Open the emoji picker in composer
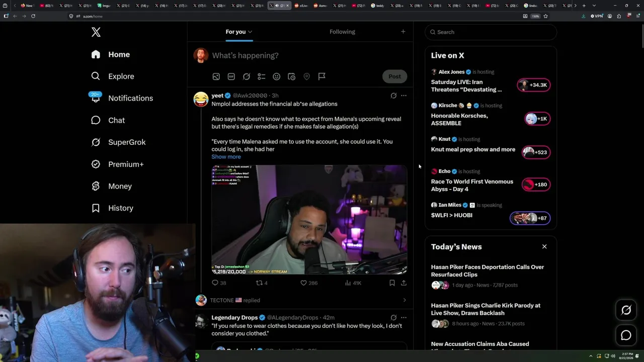The width and height of the screenshot is (644, 362). coord(276,76)
